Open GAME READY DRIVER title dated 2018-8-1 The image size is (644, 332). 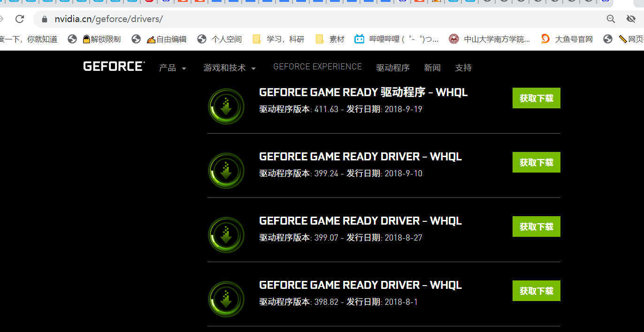pyautogui.click(x=360, y=285)
